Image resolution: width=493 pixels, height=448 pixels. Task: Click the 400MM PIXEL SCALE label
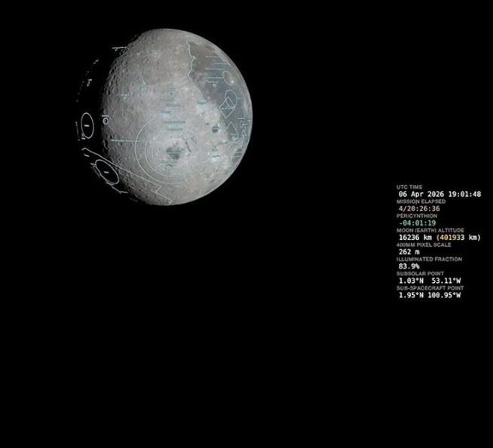click(x=424, y=244)
